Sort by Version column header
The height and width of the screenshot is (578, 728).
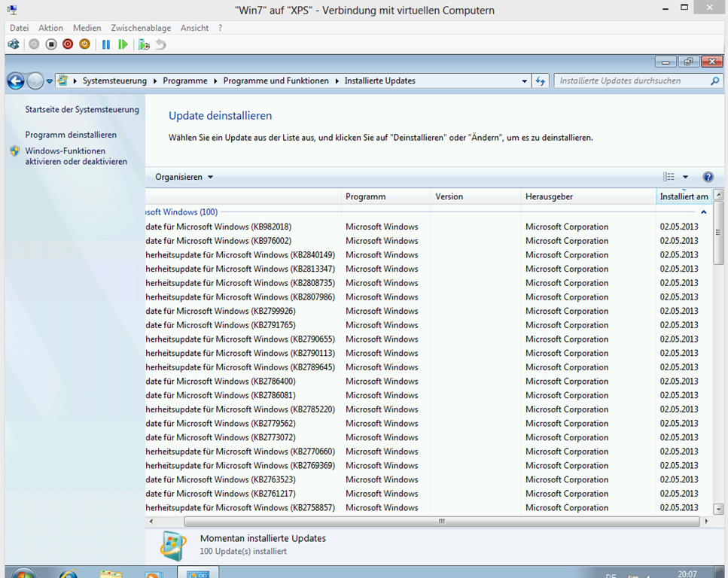tap(477, 196)
